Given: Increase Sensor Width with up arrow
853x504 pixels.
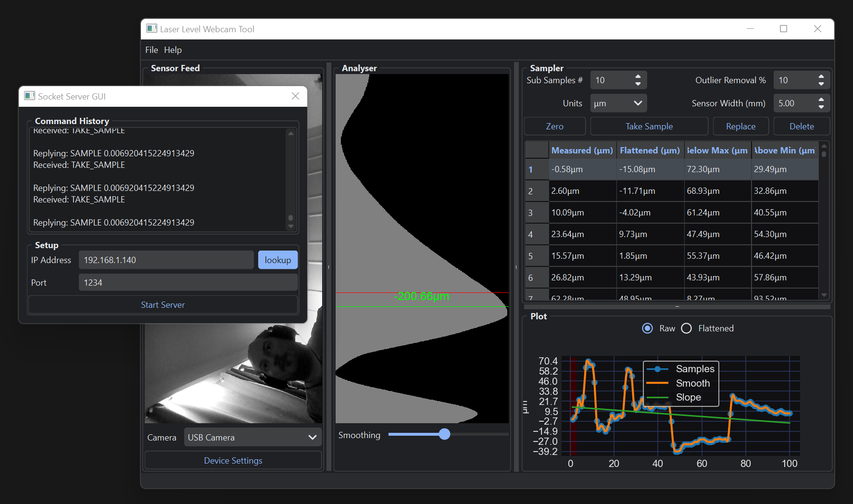Looking at the screenshot, I should coord(821,100).
